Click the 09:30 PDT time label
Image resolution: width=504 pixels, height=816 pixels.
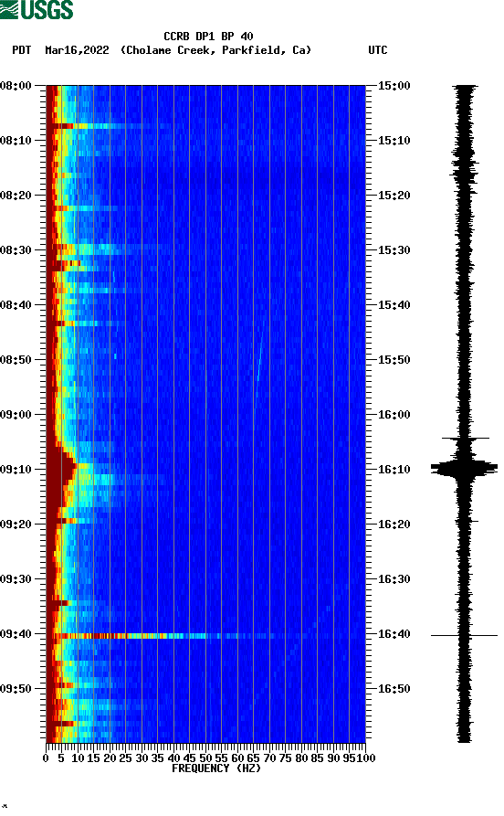coord(16,579)
